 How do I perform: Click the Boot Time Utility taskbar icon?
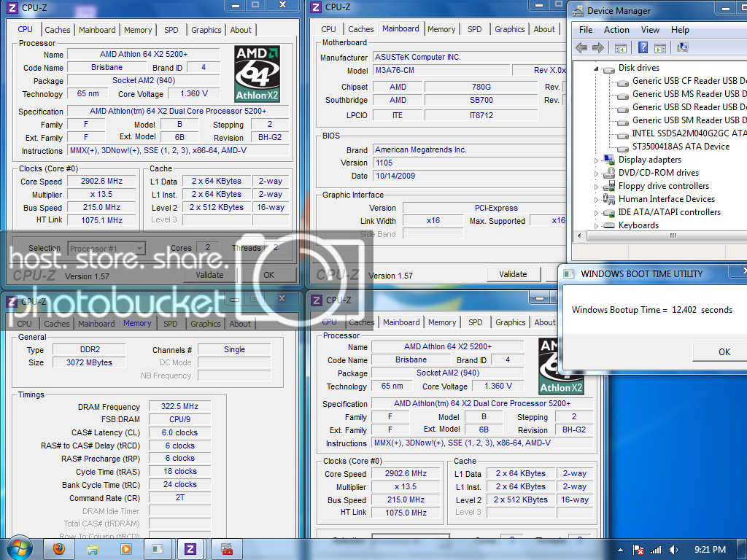(158, 549)
